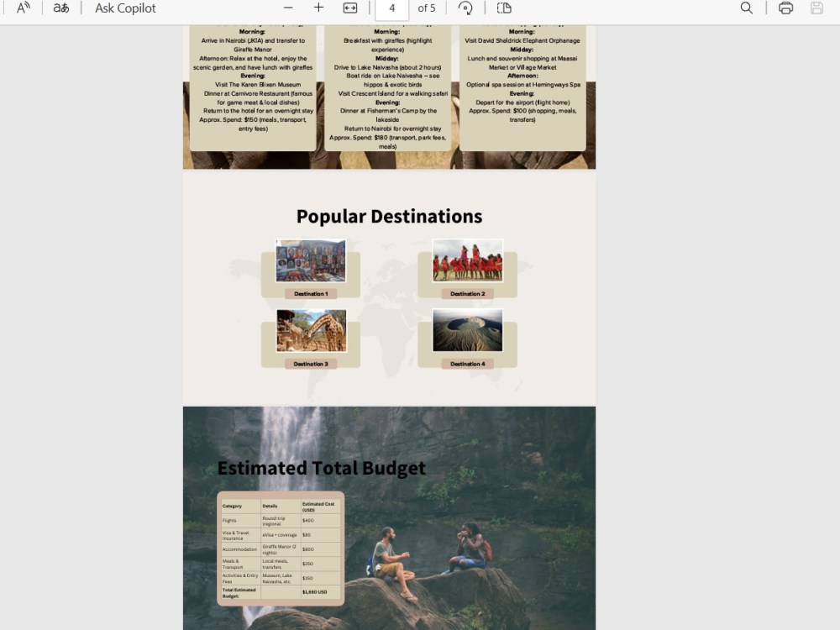Activate the Read aloud icon
840x630 pixels.
pos(23,8)
